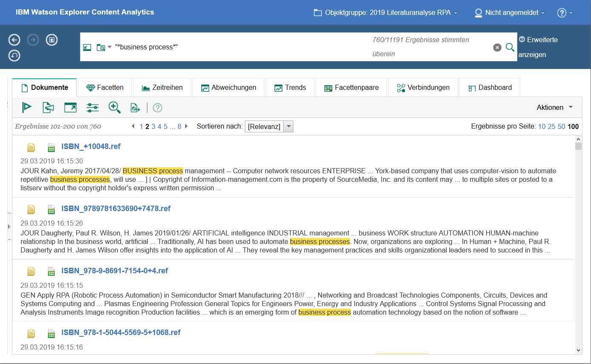Screen dimensions: 591x364
Task: Click the yellow document icon for ISBN_9789781633690+7478.ref
Action: 31,209
